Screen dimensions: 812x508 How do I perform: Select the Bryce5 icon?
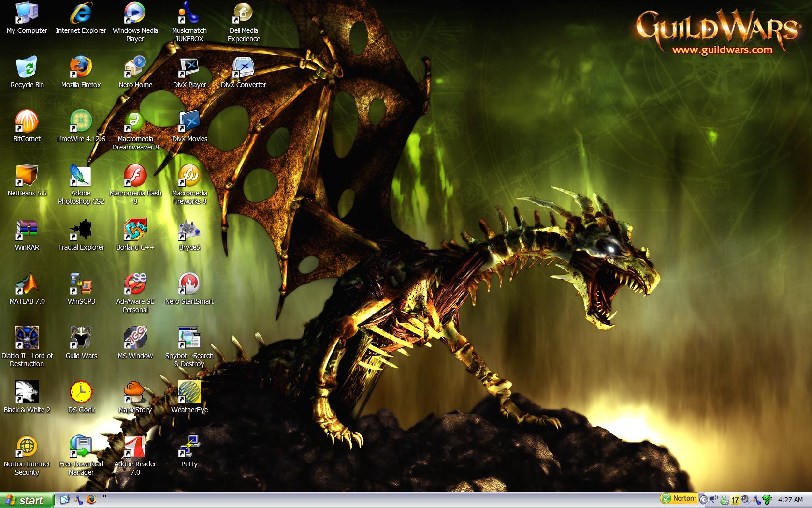coord(189,236)
